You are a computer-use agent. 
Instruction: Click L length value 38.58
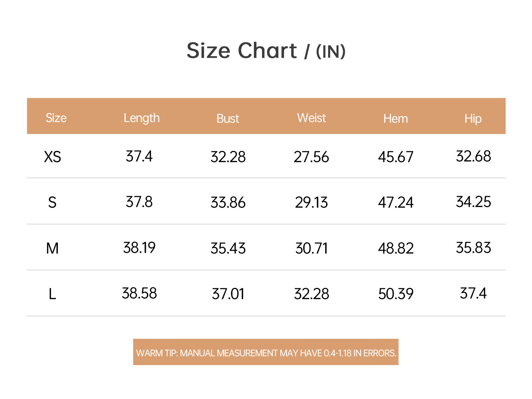[139, 293]
